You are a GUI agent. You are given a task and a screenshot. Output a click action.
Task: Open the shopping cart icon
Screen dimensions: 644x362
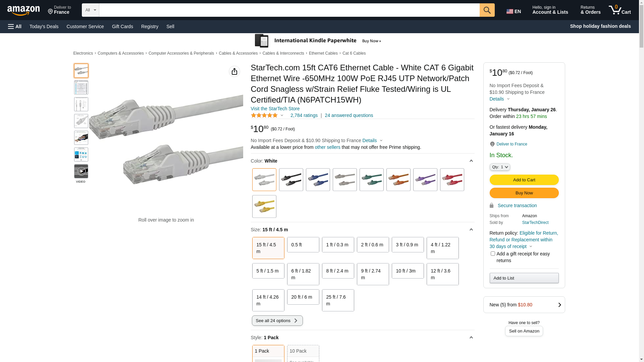[620, 10]
